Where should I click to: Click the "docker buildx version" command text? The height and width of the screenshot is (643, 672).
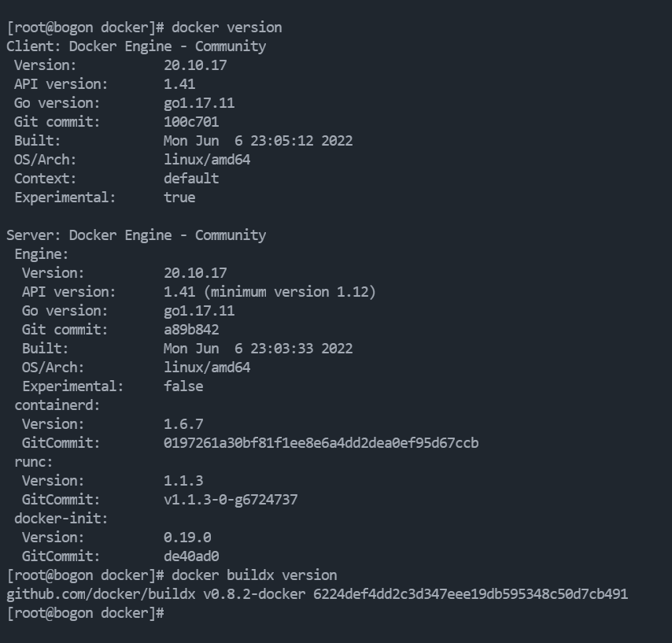coord(254,575)
